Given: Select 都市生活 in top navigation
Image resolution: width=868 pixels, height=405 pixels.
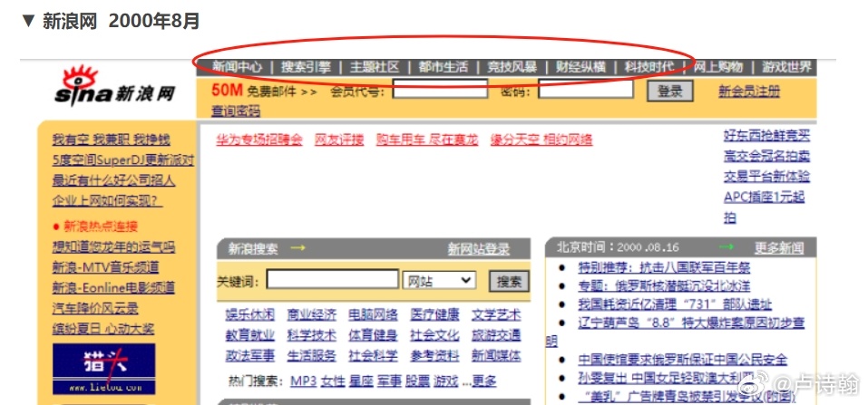Looking at the screenshot, I should pos(443,67).
